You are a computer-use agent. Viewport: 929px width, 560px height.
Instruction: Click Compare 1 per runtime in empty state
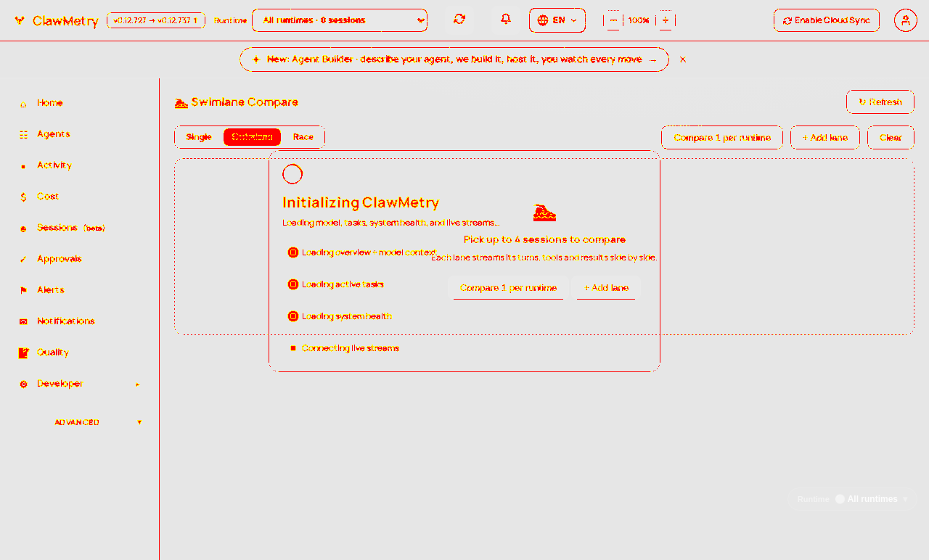click(509, 288)
